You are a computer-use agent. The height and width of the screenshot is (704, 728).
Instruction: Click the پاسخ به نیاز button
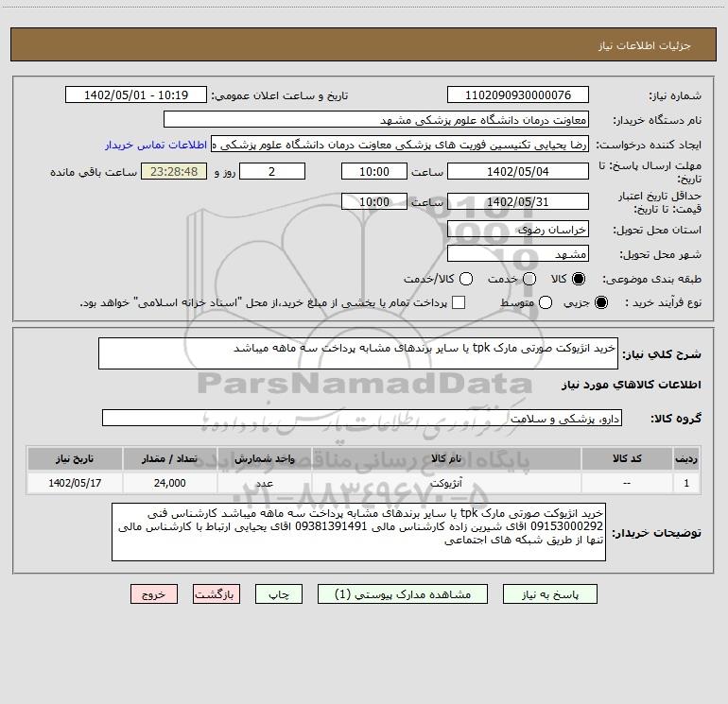(549, 594)
